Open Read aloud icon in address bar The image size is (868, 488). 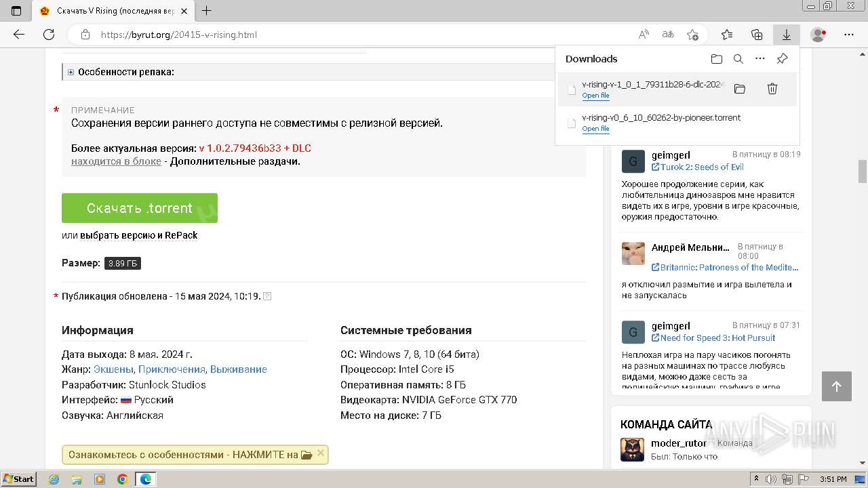tap(644, 35)
